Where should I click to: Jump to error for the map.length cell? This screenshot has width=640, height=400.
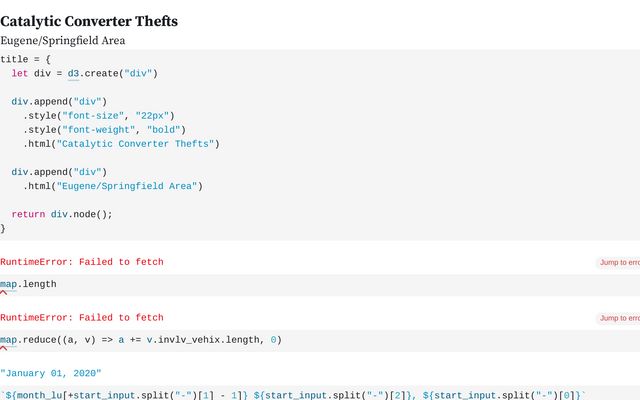[619, 262]
